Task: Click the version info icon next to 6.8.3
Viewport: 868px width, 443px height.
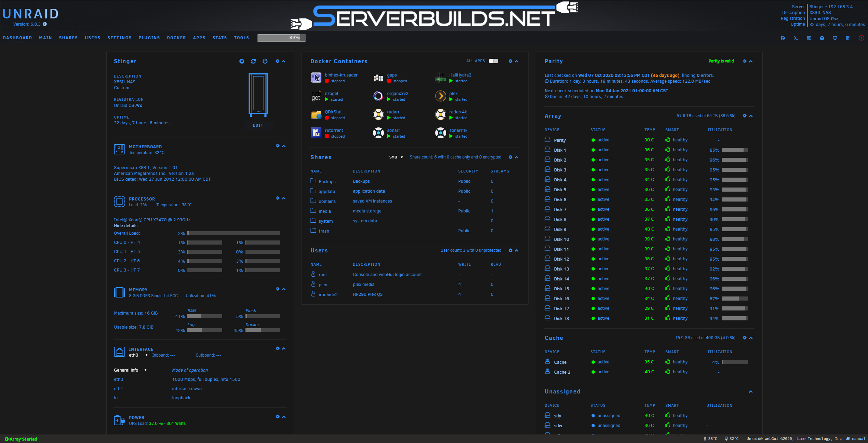Action: [45, 24]
